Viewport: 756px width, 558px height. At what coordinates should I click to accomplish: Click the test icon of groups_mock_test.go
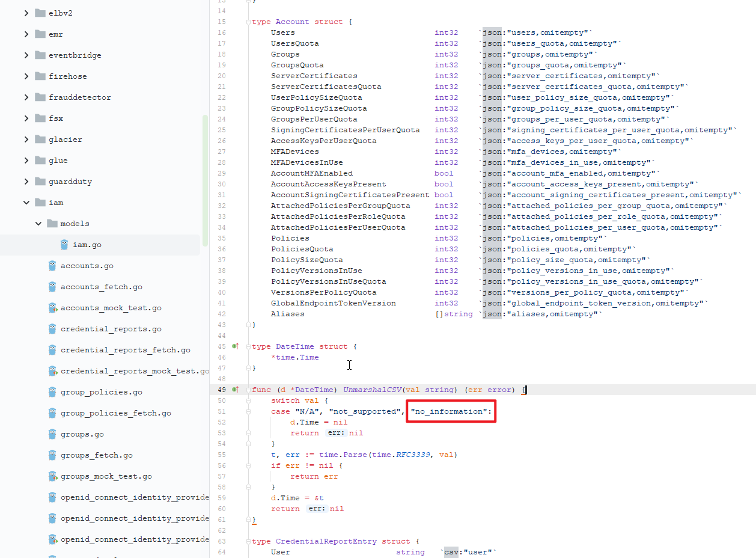tap(52, 476)
